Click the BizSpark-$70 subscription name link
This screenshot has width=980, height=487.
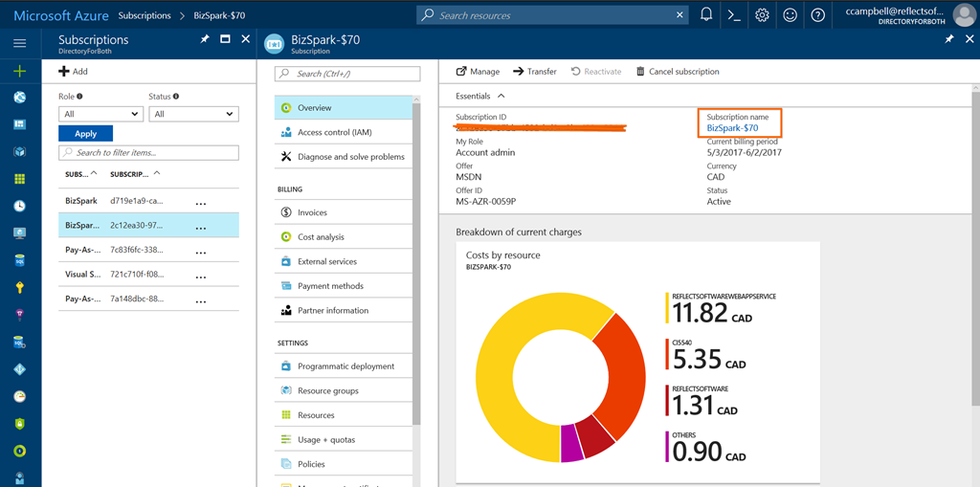(732, 128)
